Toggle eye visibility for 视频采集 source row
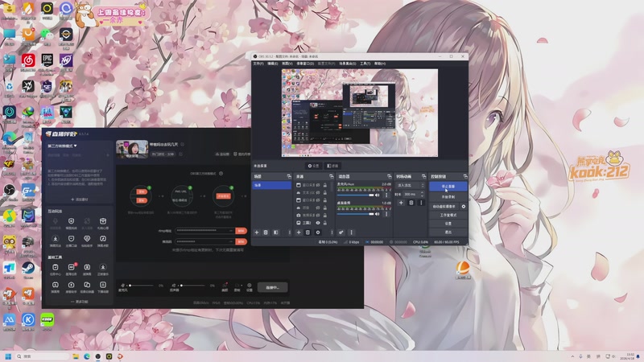 (x=318, y=215)
